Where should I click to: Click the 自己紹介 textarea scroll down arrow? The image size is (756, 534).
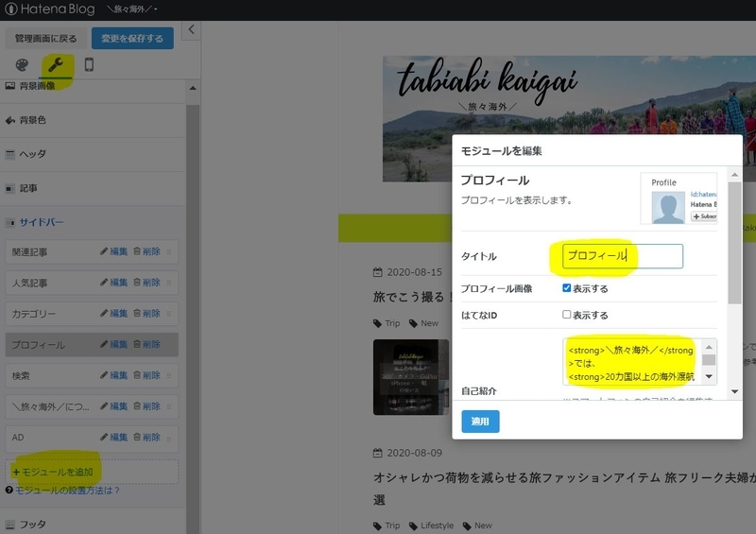click(x=709, y=377)
